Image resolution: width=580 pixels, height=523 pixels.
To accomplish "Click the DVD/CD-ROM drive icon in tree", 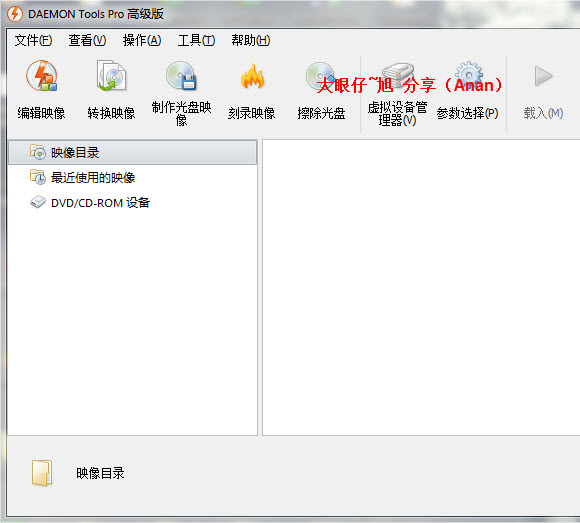I will (38, 202).
